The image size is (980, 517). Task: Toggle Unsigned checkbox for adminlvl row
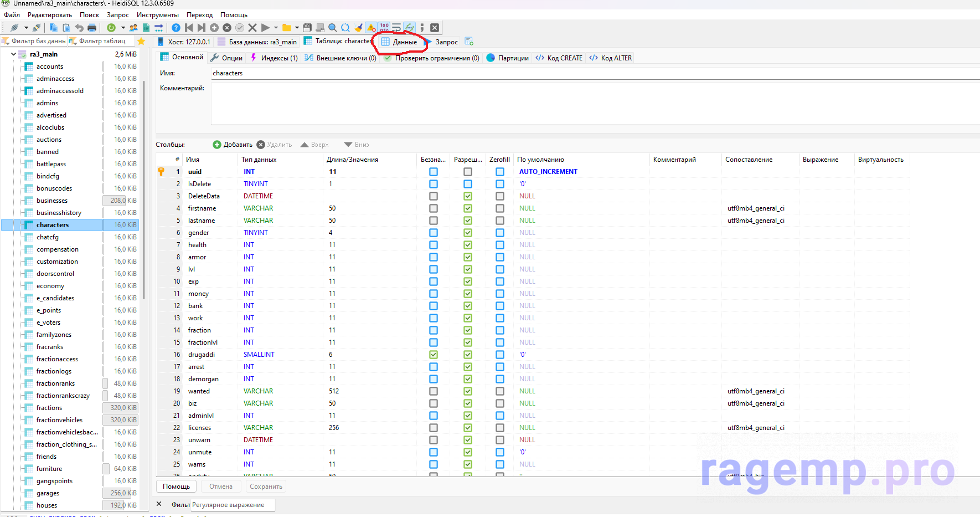(434, 416)
